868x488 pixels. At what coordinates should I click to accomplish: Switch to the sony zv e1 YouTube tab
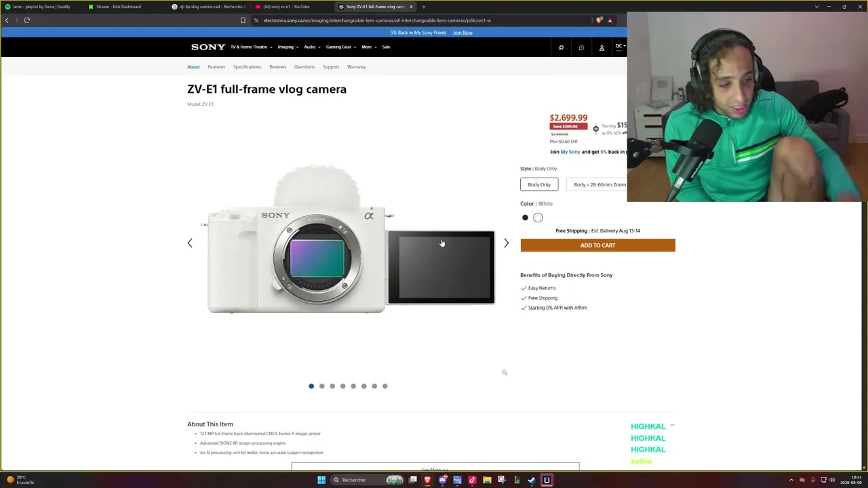292,7
